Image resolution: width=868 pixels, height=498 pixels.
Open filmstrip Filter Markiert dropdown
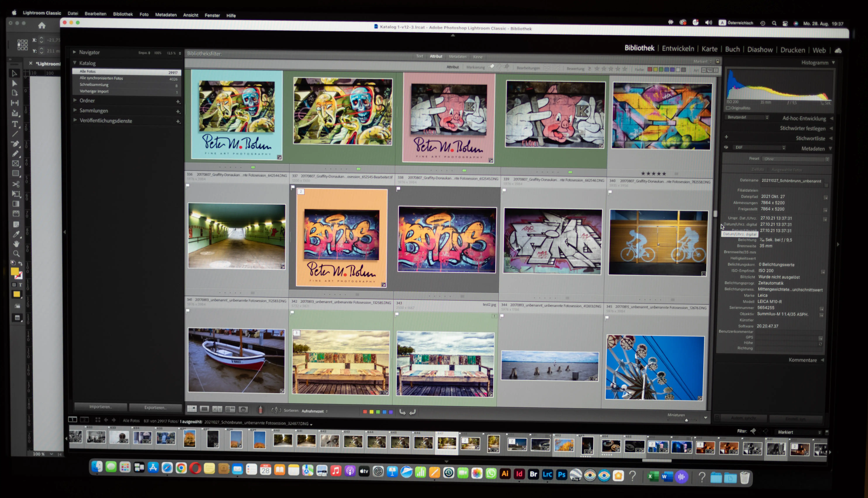tap(799, 432)
